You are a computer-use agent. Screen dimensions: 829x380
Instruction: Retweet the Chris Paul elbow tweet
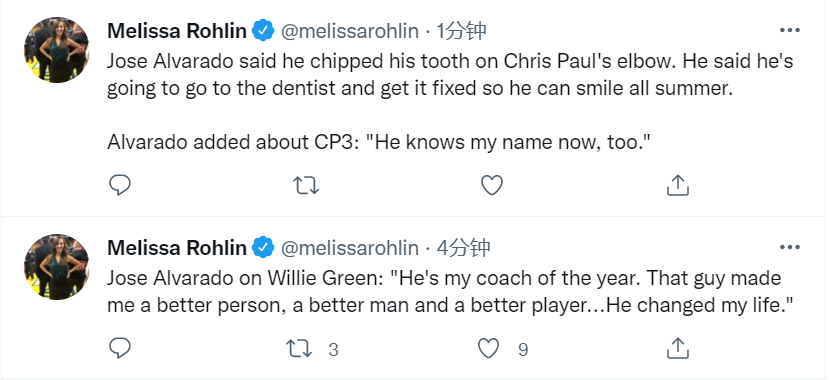[306, 185]
